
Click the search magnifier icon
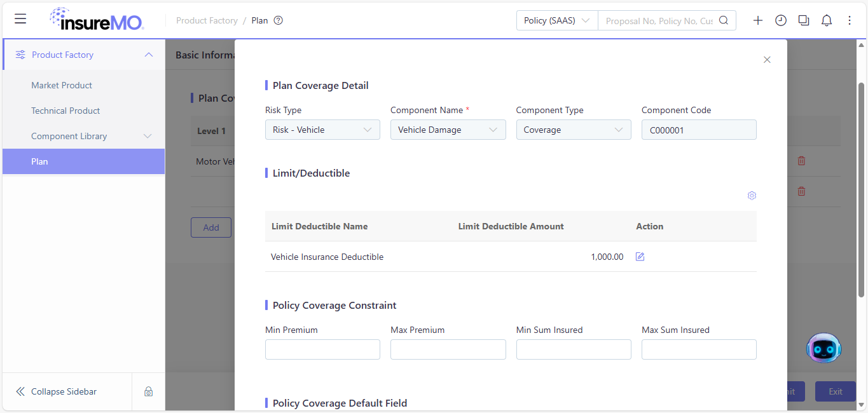[x=724, y=20]
